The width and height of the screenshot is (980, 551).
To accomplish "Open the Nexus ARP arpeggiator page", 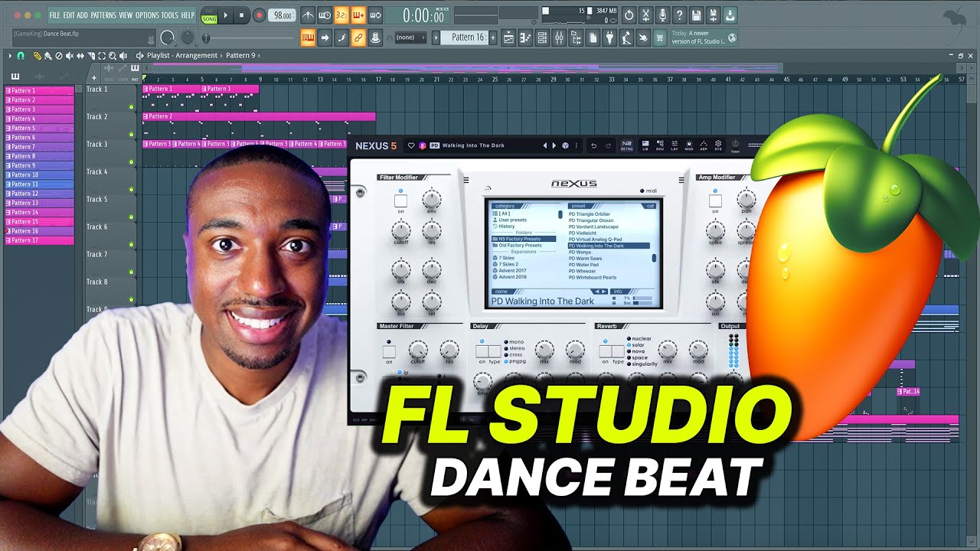I will click(x=704, y=145).
